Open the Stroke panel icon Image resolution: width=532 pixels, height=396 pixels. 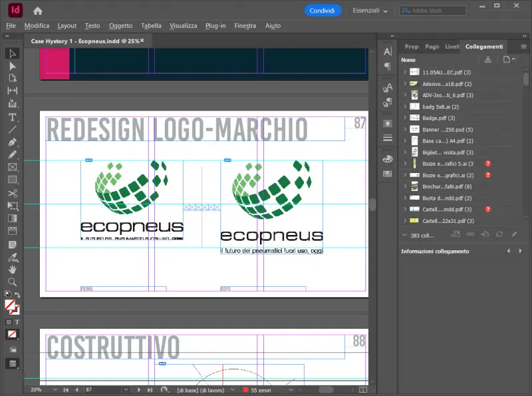pos(388,138)
